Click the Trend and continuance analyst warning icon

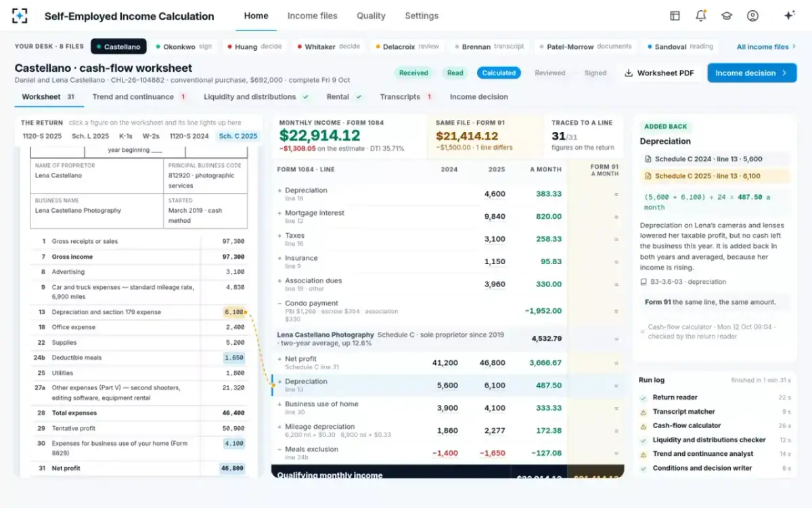[x=644, y=454]
